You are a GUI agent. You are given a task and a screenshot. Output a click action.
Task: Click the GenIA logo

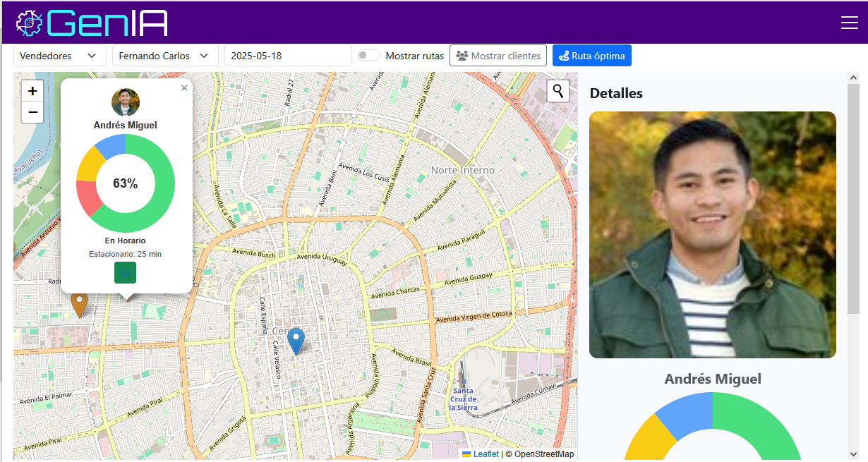click(92, 23)
